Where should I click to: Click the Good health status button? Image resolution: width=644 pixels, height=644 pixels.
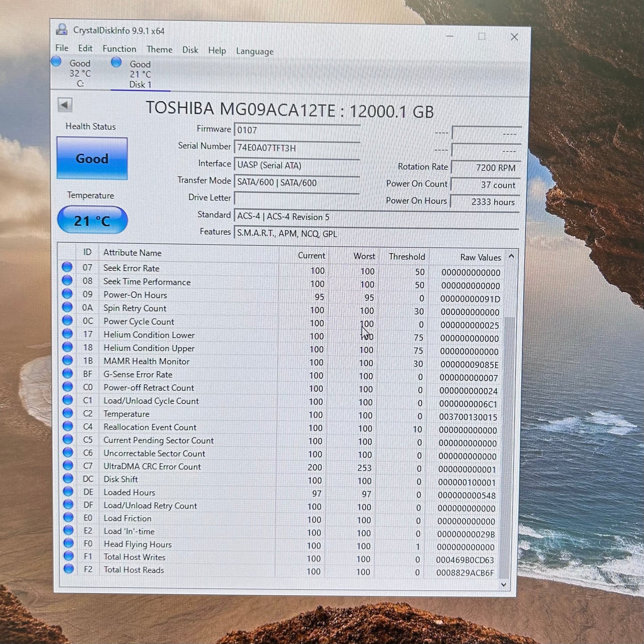pyautogui.click(x=92, y=158)
